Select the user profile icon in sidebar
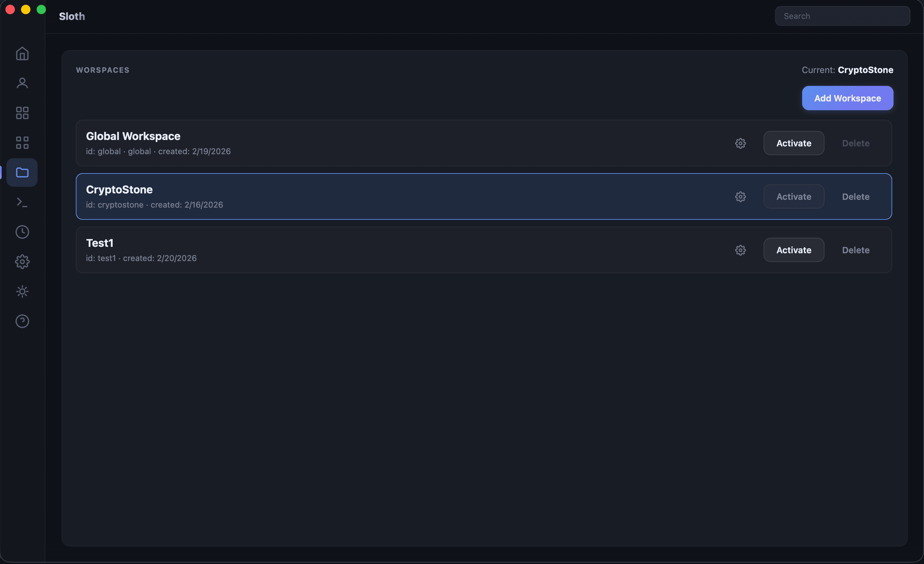 pos(22,83)
